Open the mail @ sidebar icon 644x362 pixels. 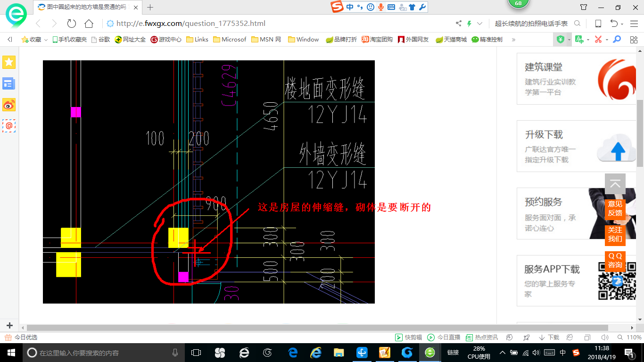(x=9, y=126)
